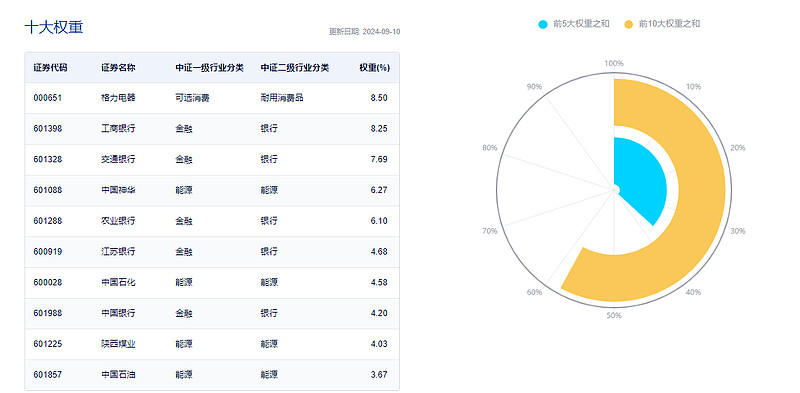Select the 中国神华 security name
Image resolution: width=800 pixels, height=393 pixels.
point(118,190)
